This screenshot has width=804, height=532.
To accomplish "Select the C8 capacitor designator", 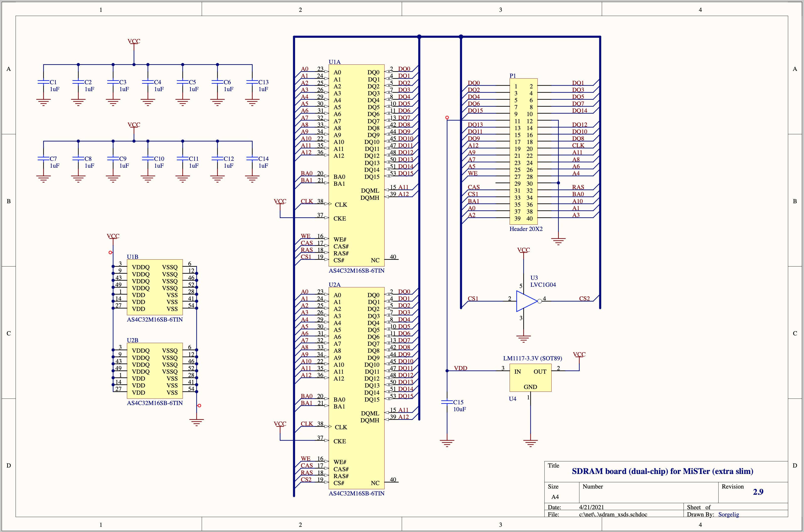I will tap(88, 159).
